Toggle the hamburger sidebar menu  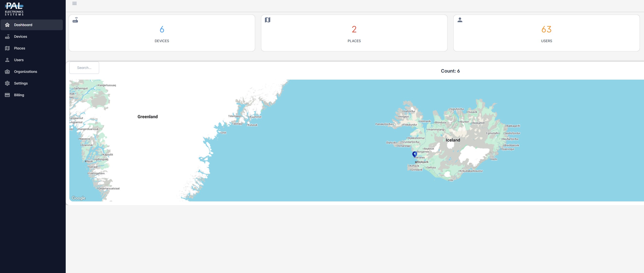75,3
